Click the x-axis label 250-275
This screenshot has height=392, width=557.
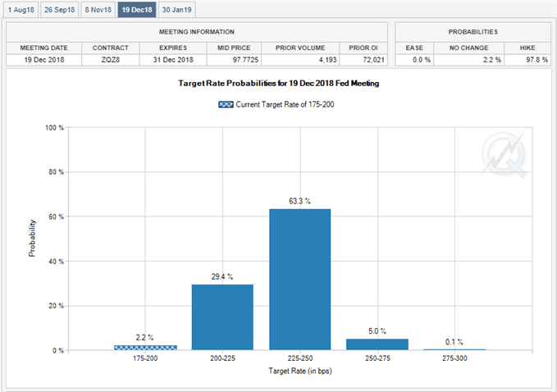[x=377, y=358]
